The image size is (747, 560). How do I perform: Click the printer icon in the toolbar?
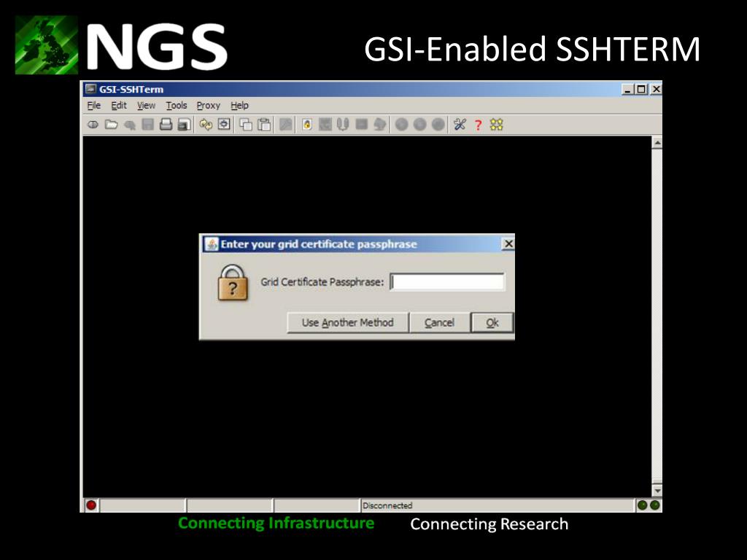pos(166,125)
